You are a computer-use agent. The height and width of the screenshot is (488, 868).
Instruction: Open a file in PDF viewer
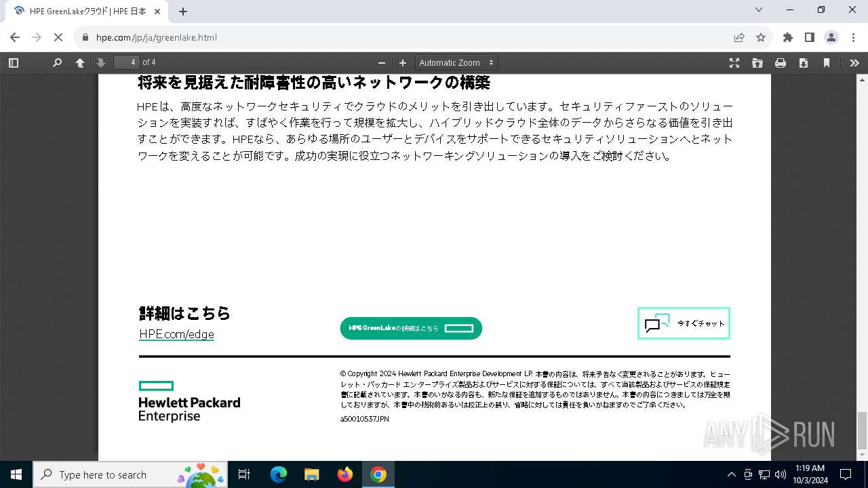(757, 63)
